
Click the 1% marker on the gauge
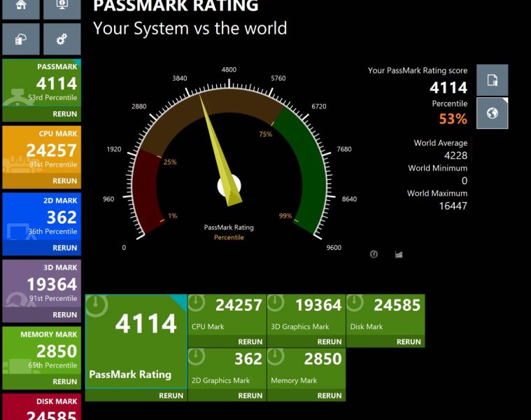tap(173, 216)
